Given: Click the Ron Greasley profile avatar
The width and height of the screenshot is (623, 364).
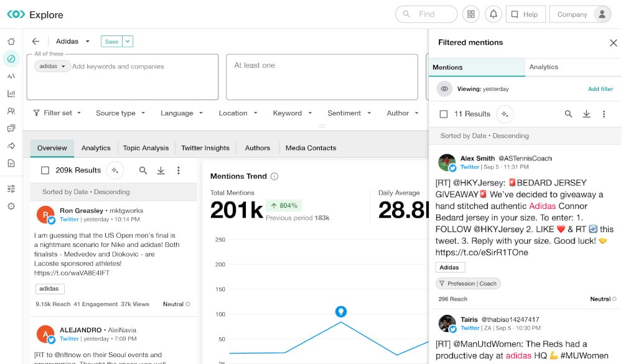Looking at the screenshot, I should 45,215.
